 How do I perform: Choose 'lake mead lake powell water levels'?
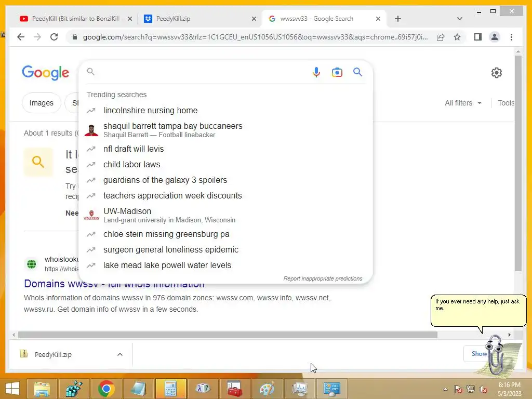(x=225, y=265)
